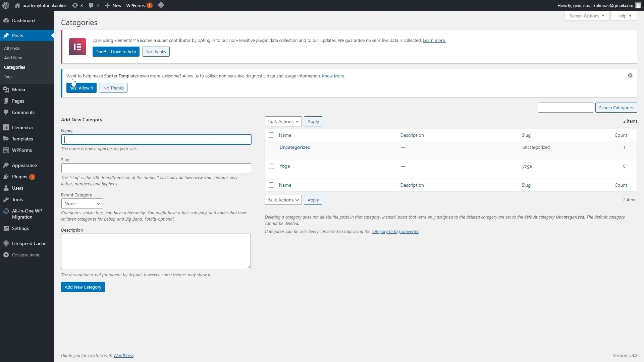Expand the Bulk Actions dropdown
The image size is (644, 362).
click(283, 121)
